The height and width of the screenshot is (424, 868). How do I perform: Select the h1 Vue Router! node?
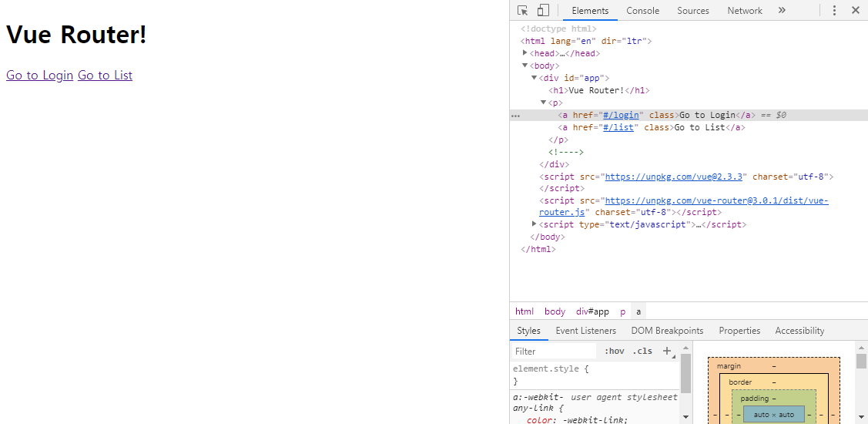pyautogui.click(x=599, y=90)
